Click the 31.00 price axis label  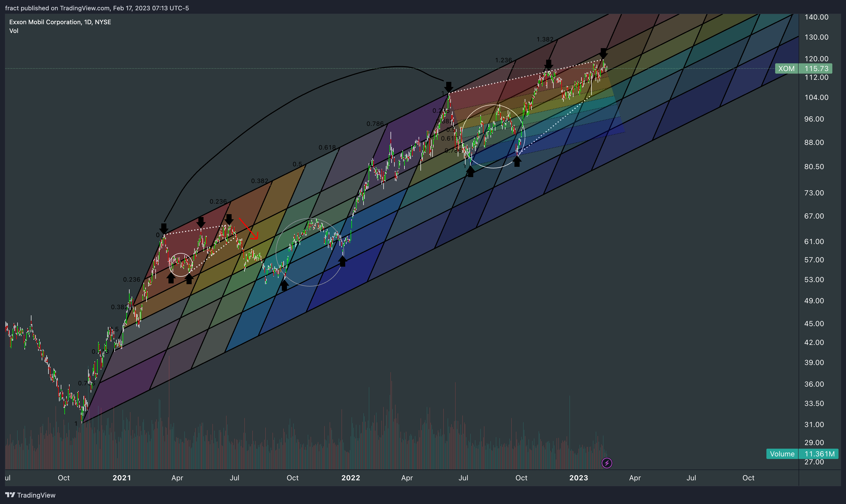click(x=814, y=424)
